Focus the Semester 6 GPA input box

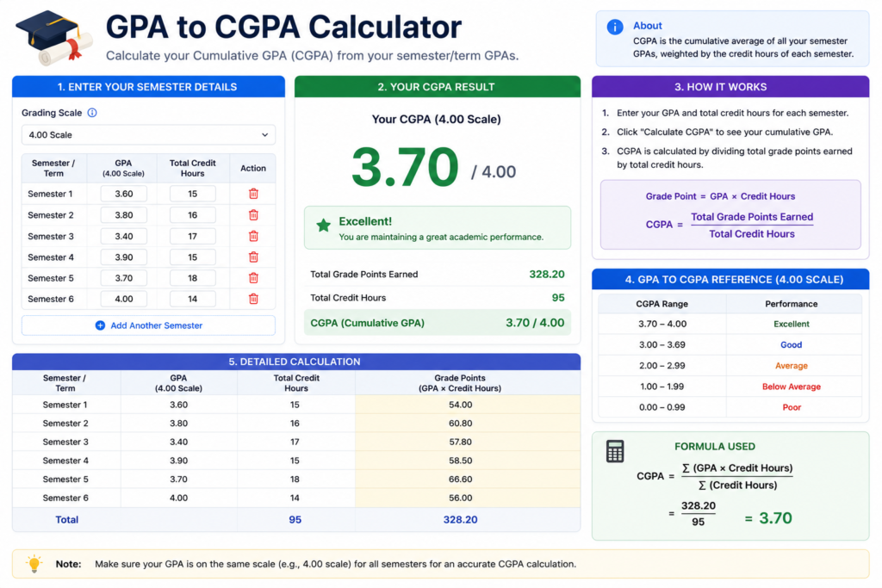[x=124, y=299]
